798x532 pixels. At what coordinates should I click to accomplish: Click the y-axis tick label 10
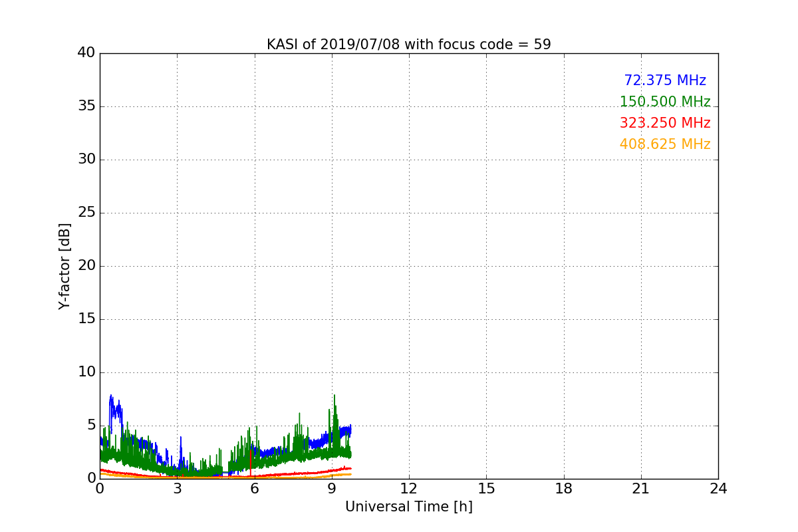tap(86, 372)
